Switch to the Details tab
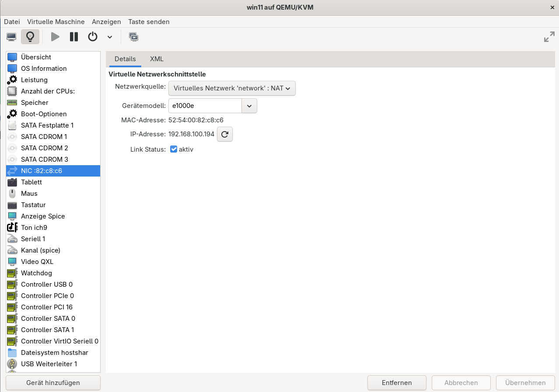This screenshot has height=392, width=559. (x=125, y=59)
